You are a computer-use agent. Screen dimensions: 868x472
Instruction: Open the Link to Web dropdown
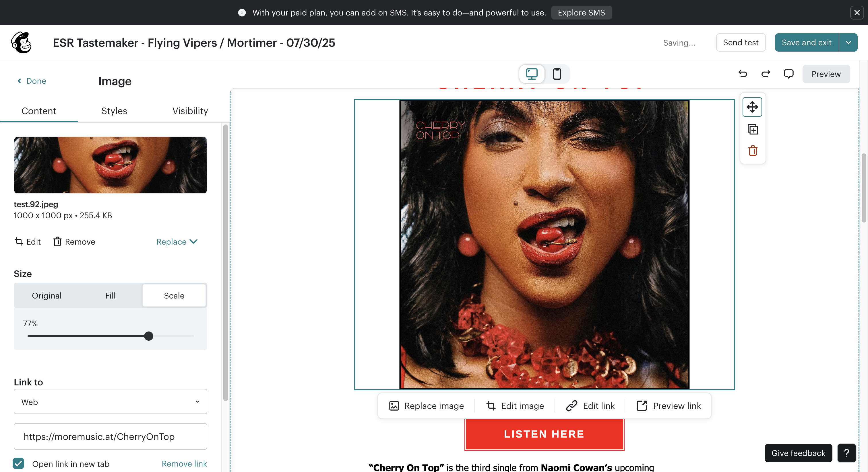tap(110, 401)
